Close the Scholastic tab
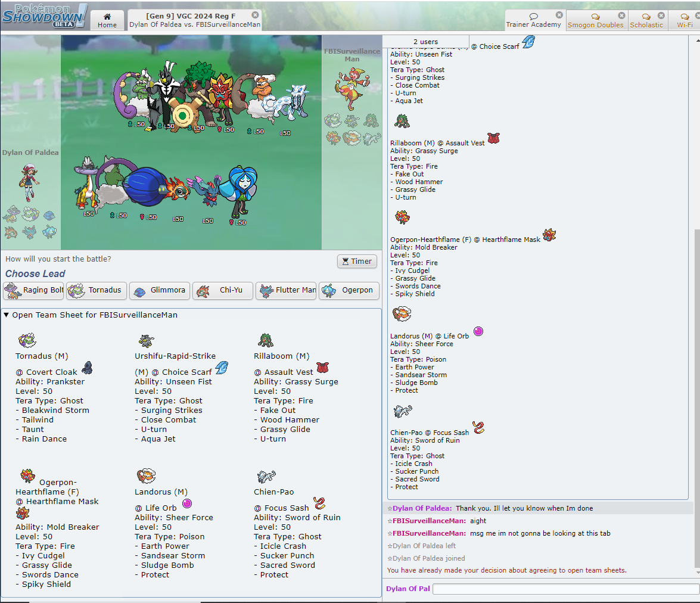This screenshot has width=700, height=603. (x=661, y=15)
